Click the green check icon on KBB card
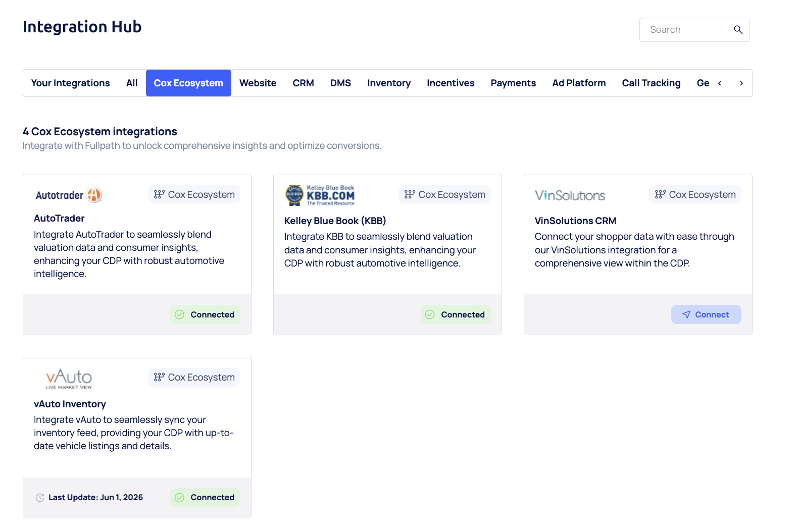This screenshot has width=798, height=532. point(430,314)
